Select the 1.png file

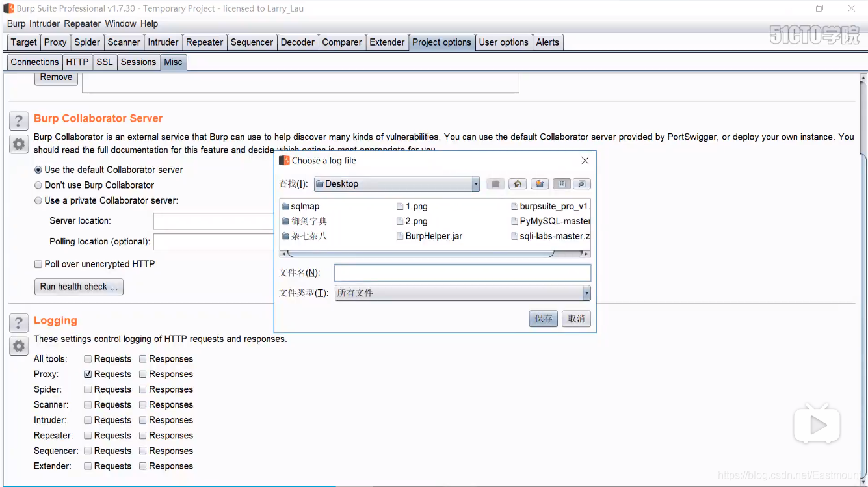click(412, 206)
